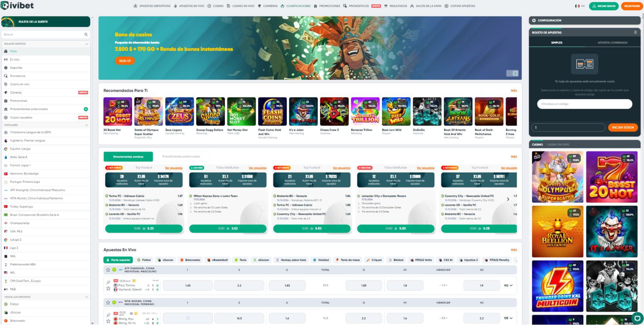This screenshot has height=325, width=644.
Task: Click the Sign Up button on casino banner
Action: (125, 61)
